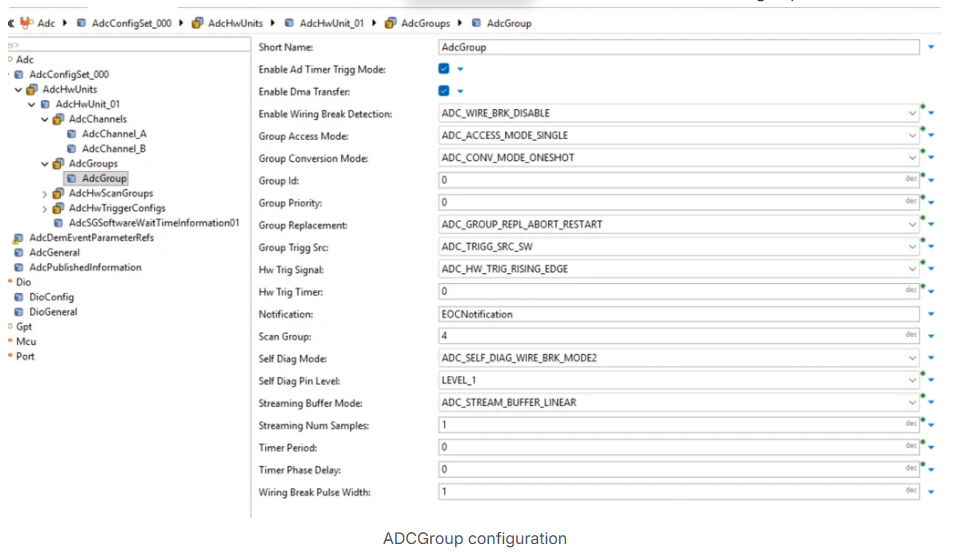Click DioGeneral tree node icon
Image resolution: width=957 pixels, height=553 pixels.
coord(19,312)
